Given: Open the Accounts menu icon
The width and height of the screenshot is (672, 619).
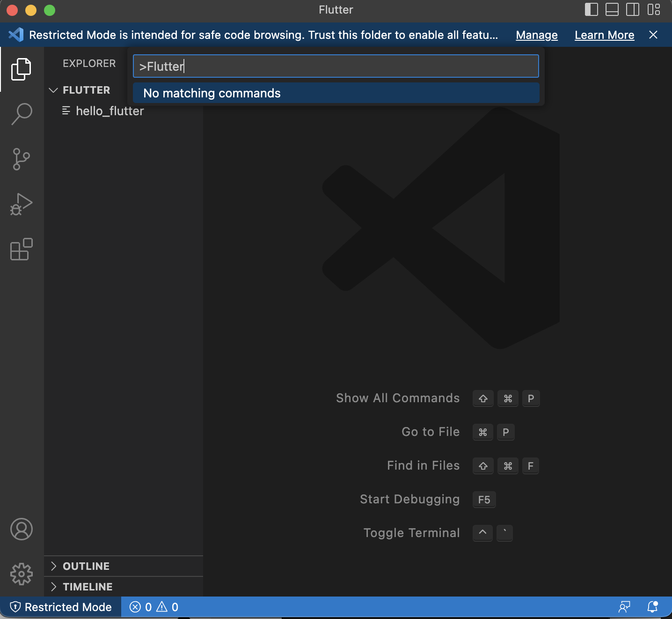Looking at the screenshot, I should click(x=22, y=529).
